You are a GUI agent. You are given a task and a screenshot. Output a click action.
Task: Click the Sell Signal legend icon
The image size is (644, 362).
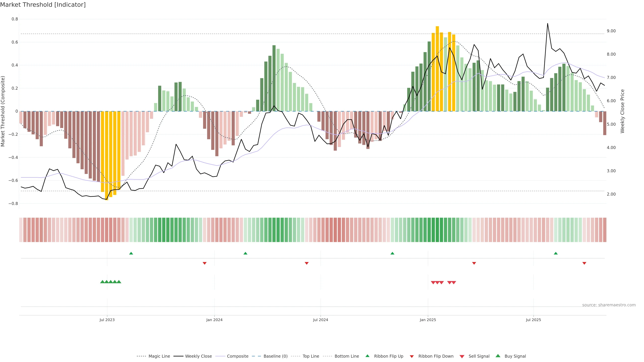tap(462, 356)
